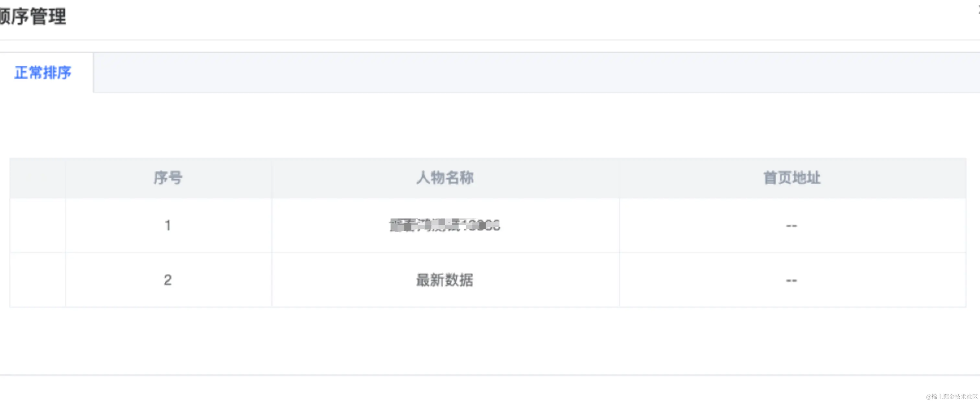Click the blank area between the tabs and the table
Screen dimensions: 980x402
(490, 126)
